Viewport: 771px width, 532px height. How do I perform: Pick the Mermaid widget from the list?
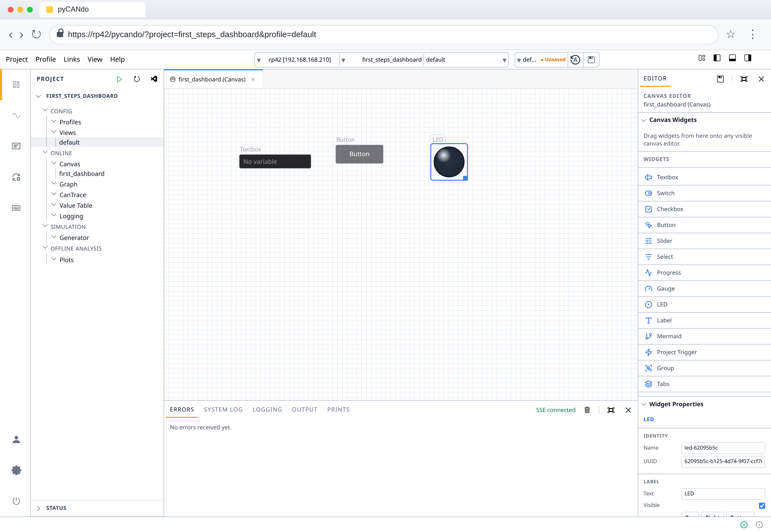(705, 336)
